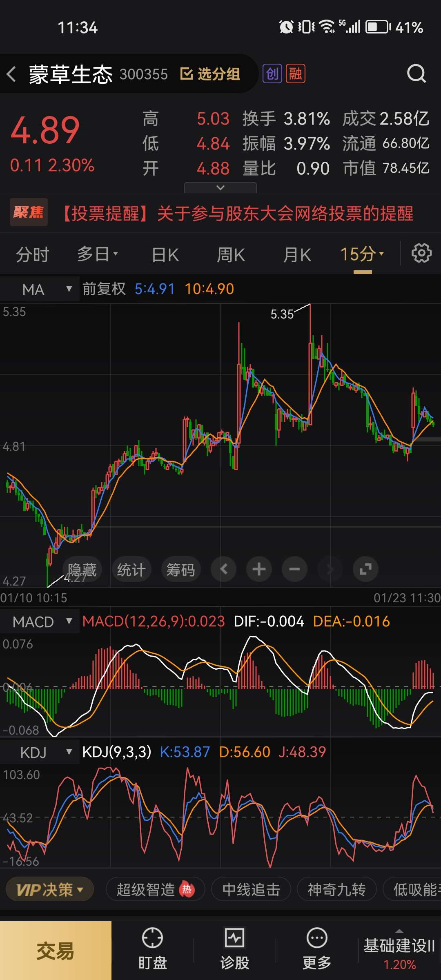
Task: Tap current price 4.89
Action: pyautogui.click(x=45, y=131)
